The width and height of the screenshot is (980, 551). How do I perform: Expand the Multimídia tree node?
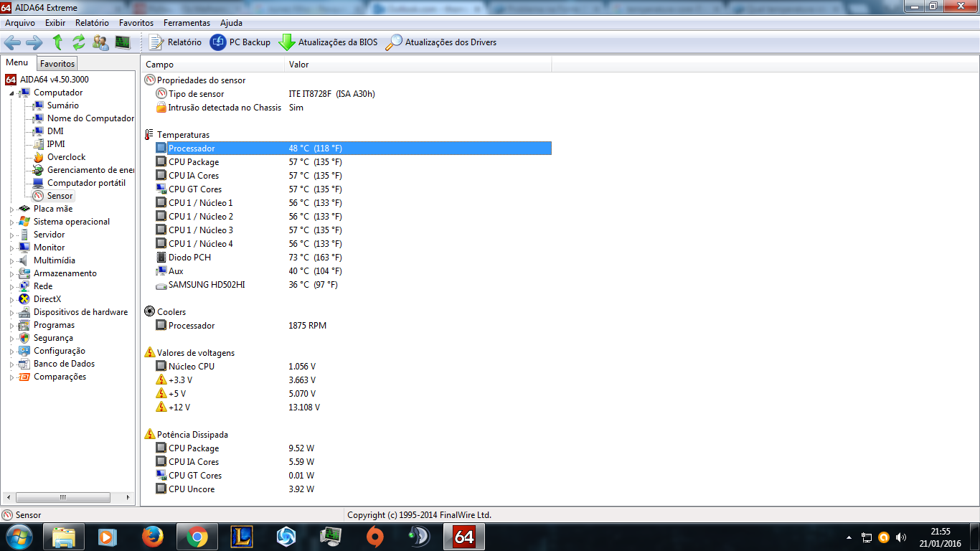(12, 260)
